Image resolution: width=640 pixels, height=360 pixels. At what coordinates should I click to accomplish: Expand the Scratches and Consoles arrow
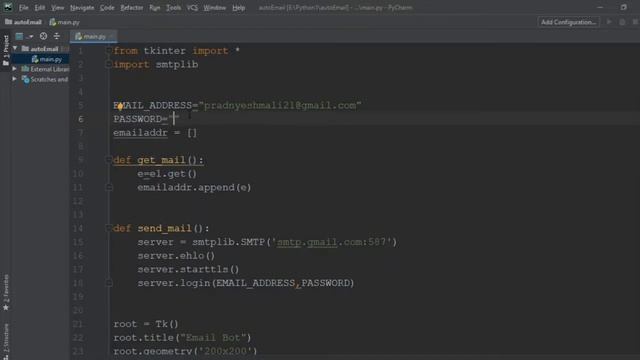[15, 79]
